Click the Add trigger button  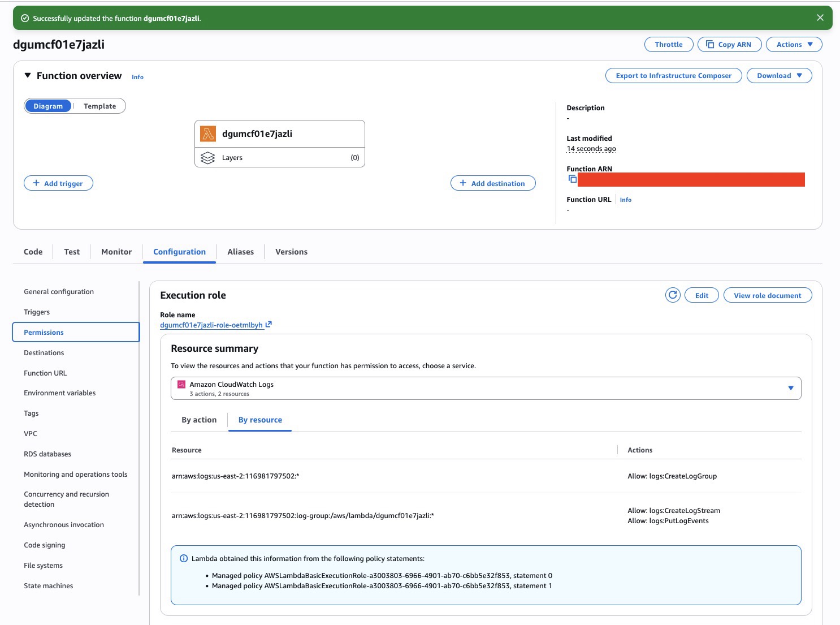pos(58,183)
